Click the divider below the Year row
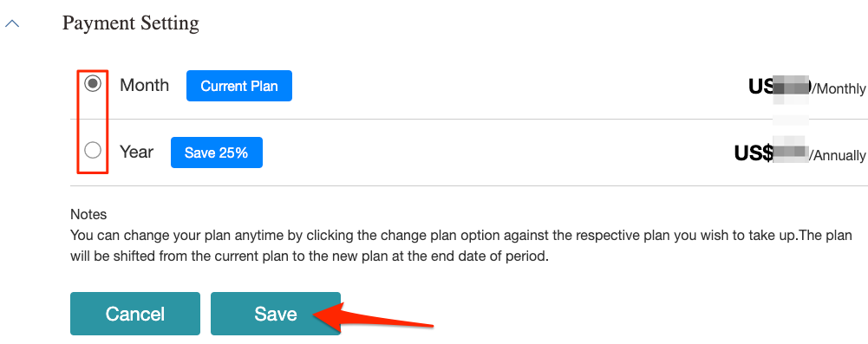The image size is (868, 344). coord(469,185)
